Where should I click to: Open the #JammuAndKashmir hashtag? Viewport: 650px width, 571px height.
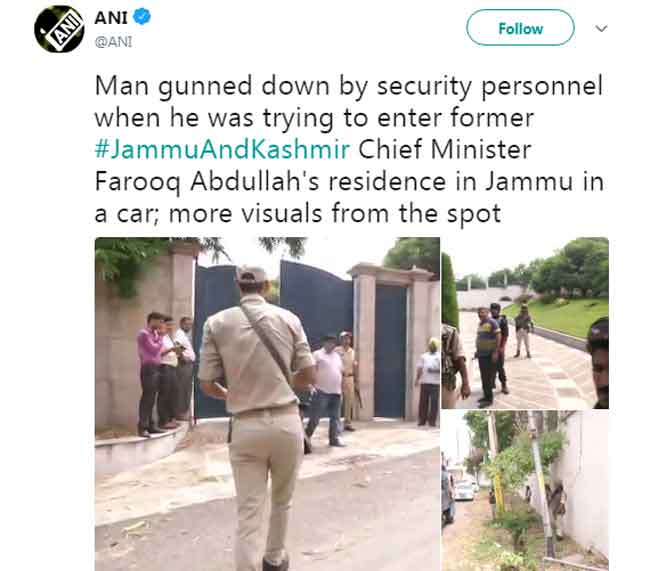223,149
